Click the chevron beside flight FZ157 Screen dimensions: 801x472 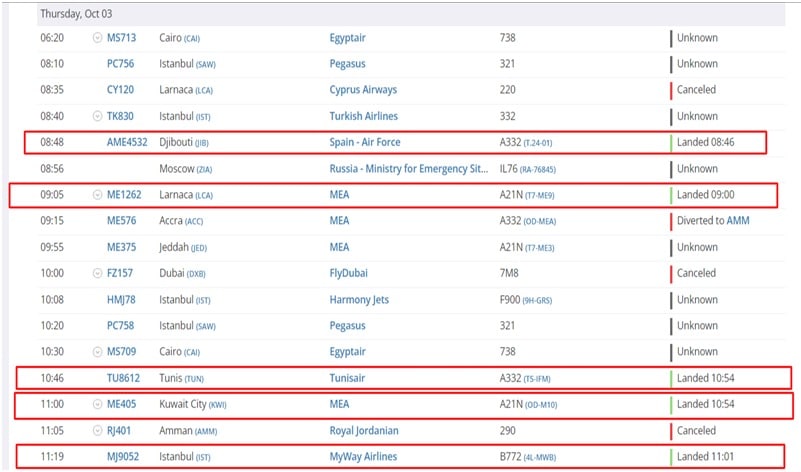pos(97,273)
